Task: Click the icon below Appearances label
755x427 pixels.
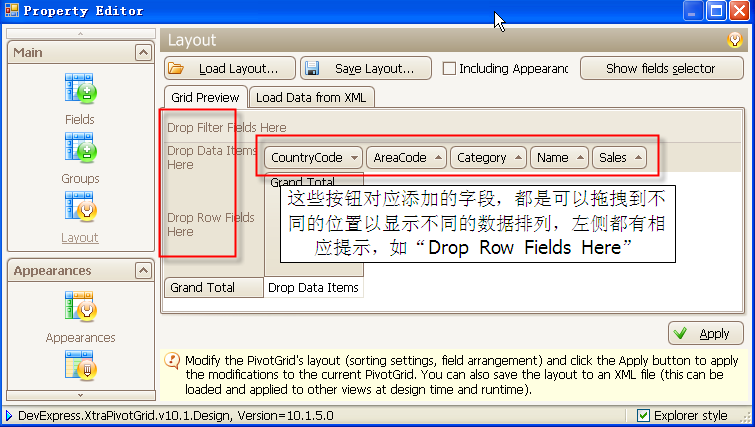Action: coord(80,366)
